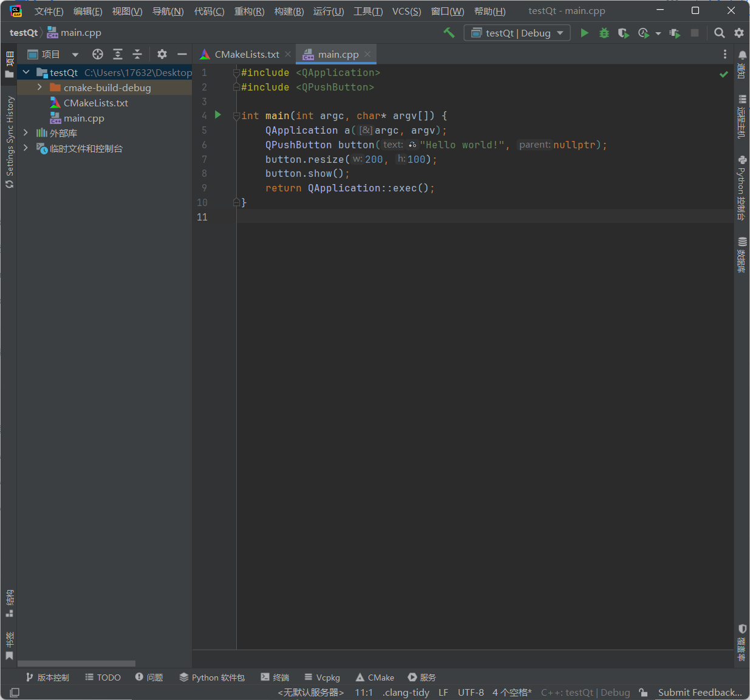Expand all in project panel
This screenshot has width=750, height=700.
[118, 54]
